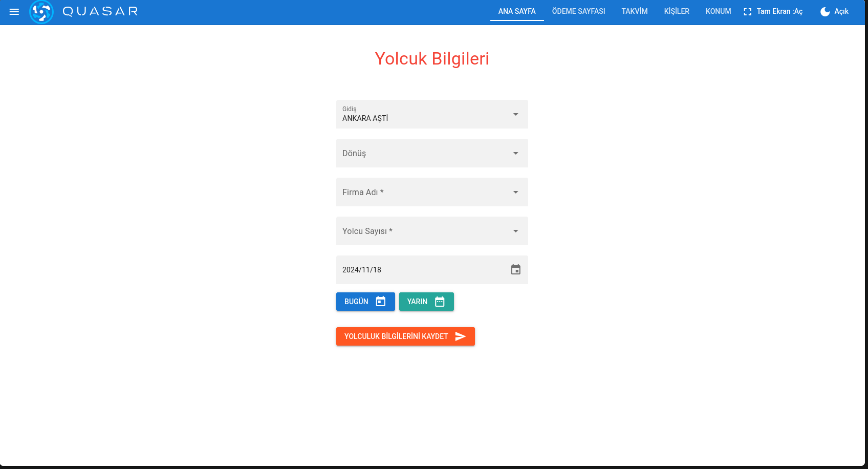Open the hamburger menu
This screenshot has height=469, width=868.
click(14, 11)
